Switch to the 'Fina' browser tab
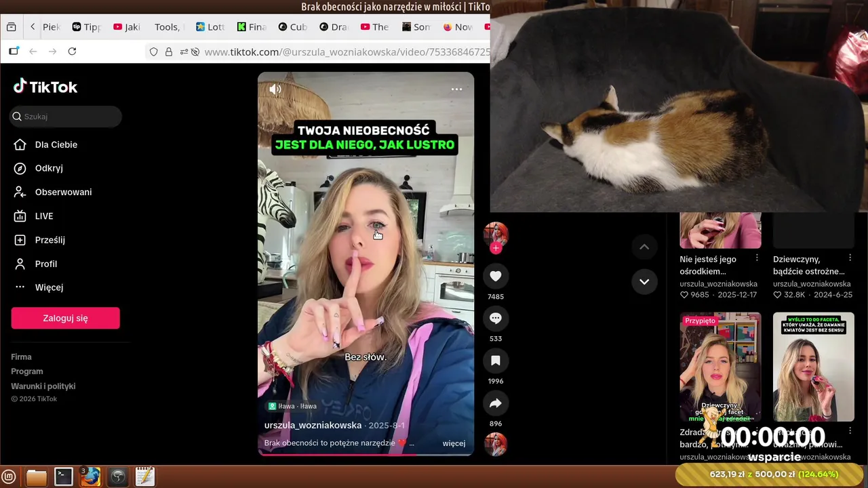The height and width of the screenshot is (488, 868). click(251, 27)
